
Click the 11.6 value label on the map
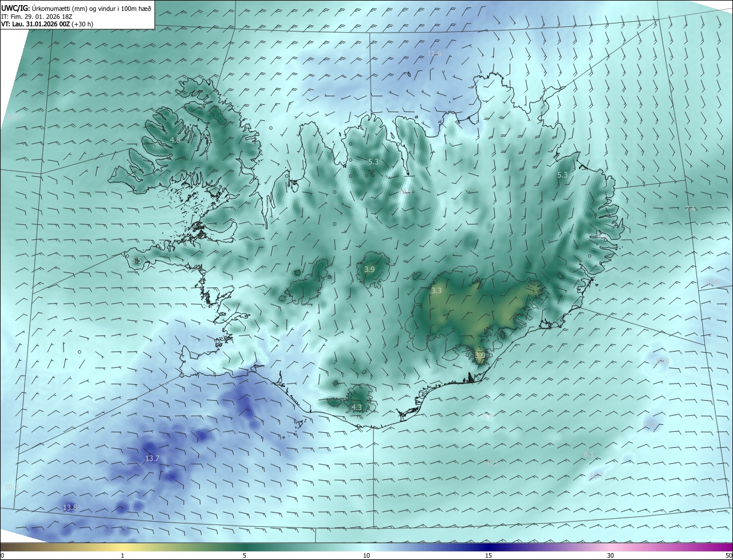[435, 53]
